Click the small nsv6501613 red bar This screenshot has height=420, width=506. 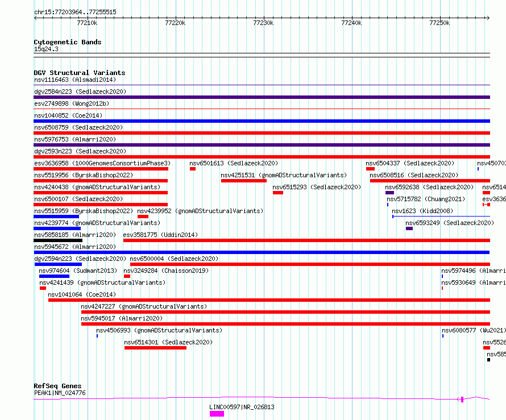click(x=193, y=169)
